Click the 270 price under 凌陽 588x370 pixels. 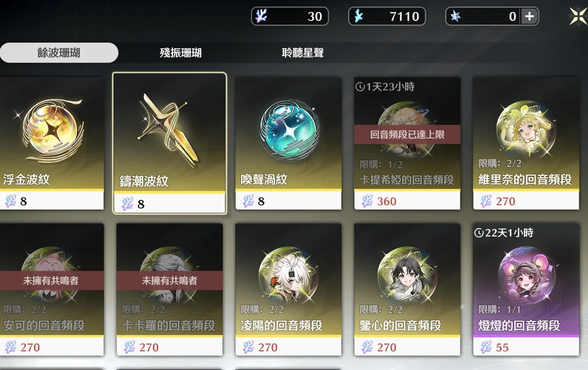click(x=268, y=348)
